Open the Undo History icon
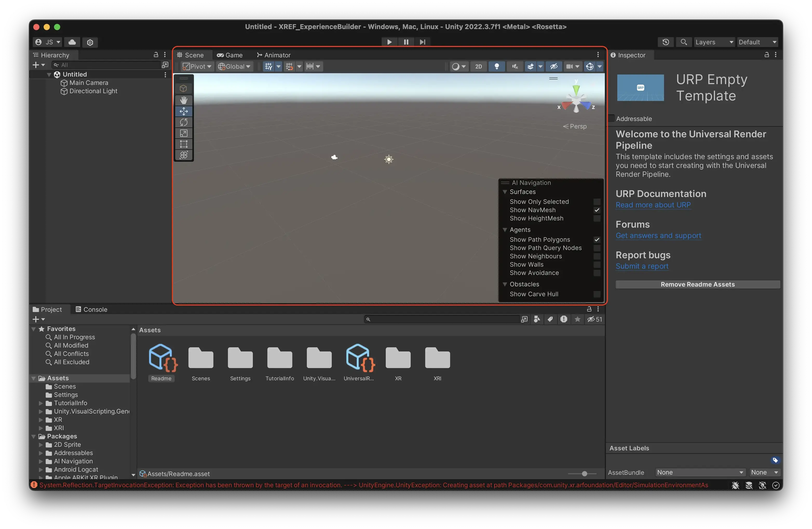812x529 pixels. pyautogui.click(x=665, y=42)
